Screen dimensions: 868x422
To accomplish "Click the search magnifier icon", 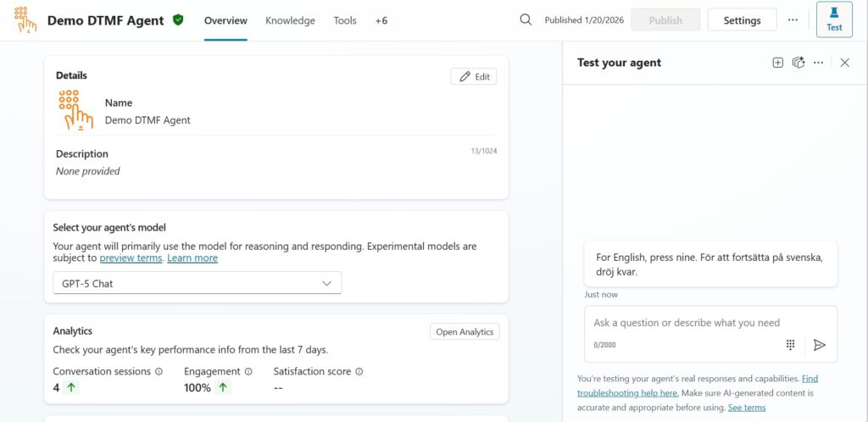I will [x=526, y=20].
